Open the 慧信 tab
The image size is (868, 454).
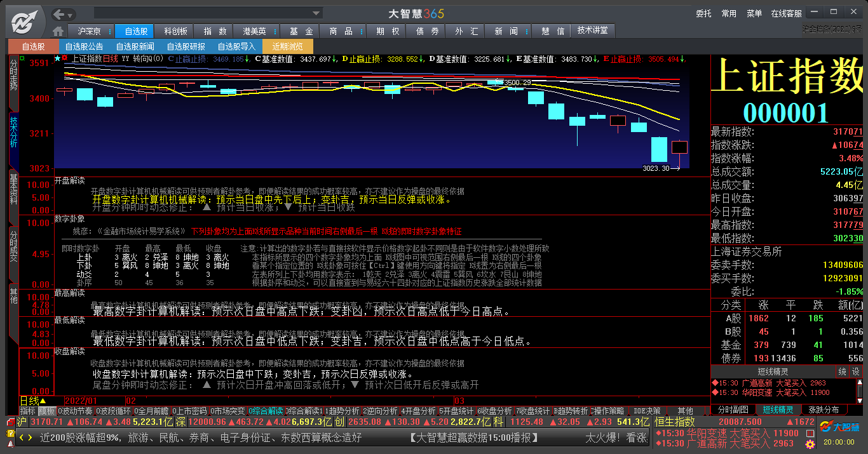tap(552, 31)
